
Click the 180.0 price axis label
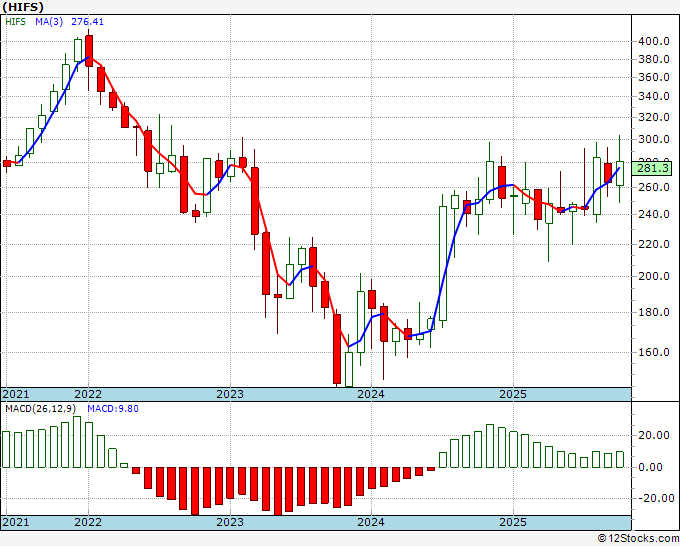click(654, 312)
